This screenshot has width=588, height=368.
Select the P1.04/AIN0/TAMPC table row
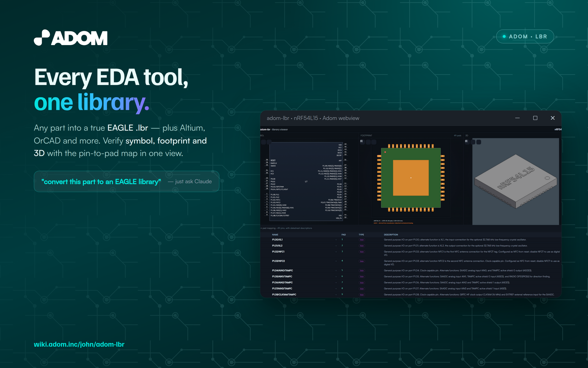tap(411, 271)
